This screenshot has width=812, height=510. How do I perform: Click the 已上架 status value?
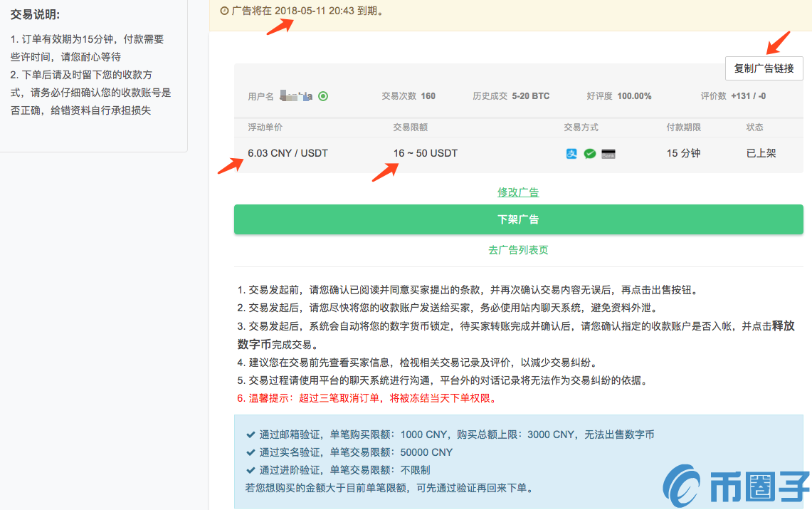[x=761, y=153]
